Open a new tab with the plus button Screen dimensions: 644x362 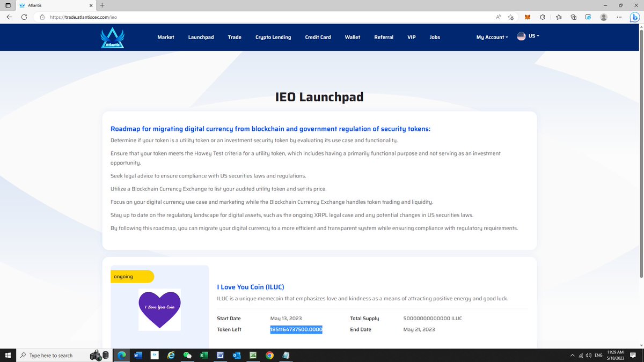point(102,5)
